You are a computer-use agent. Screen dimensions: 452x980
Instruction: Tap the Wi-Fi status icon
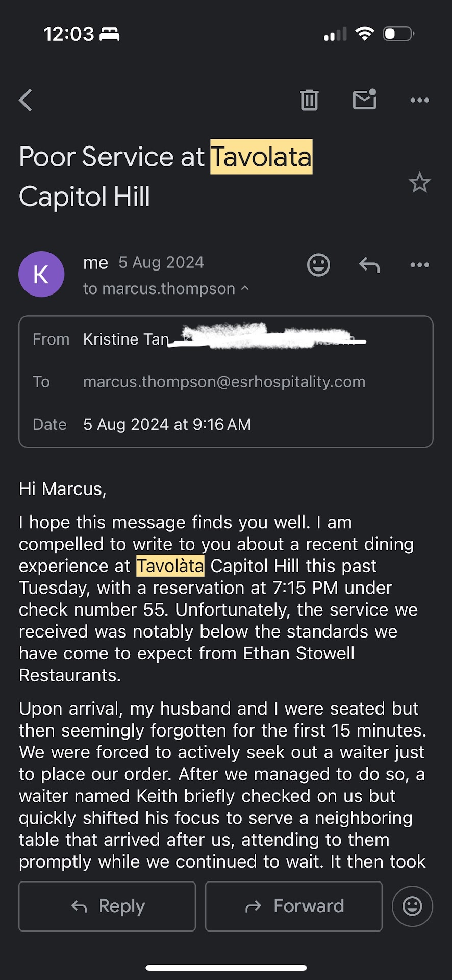(365, 34)
